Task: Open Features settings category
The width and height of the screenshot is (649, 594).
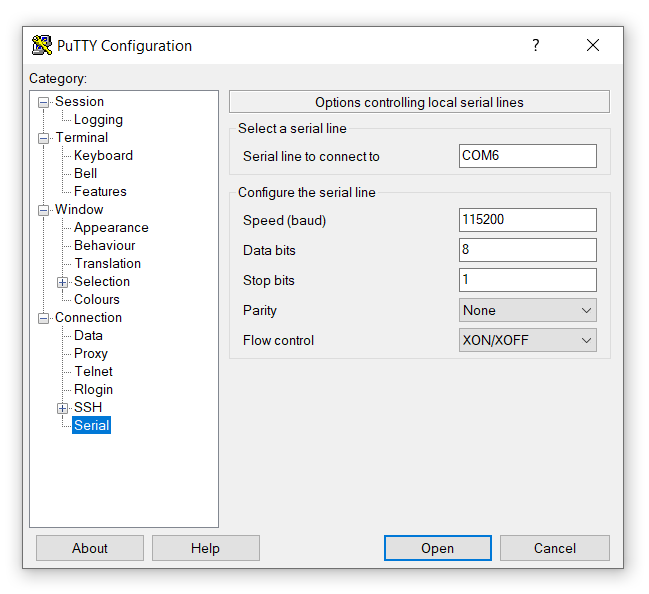Action: tap(100, 192)
